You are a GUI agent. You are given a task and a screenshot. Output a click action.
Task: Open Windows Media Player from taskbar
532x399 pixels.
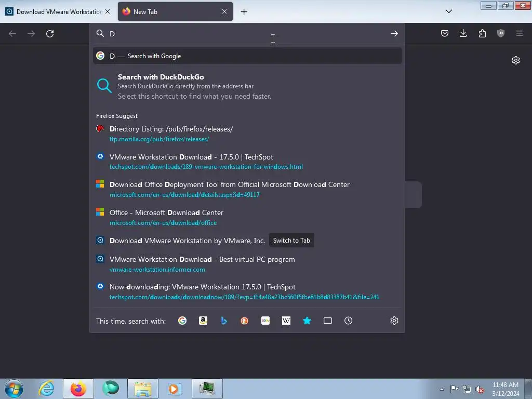click(x=175, y=389)
